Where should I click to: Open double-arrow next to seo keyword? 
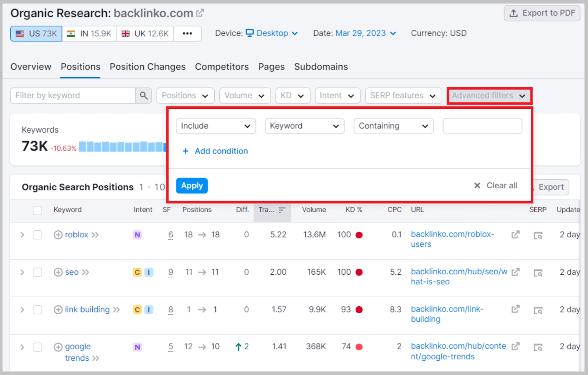tap(86, 272)
